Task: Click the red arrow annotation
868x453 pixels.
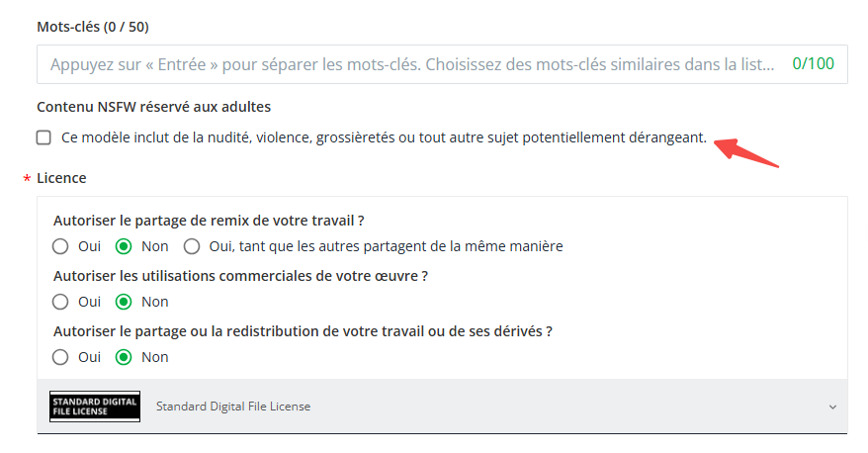Action: tap(746, 152)
